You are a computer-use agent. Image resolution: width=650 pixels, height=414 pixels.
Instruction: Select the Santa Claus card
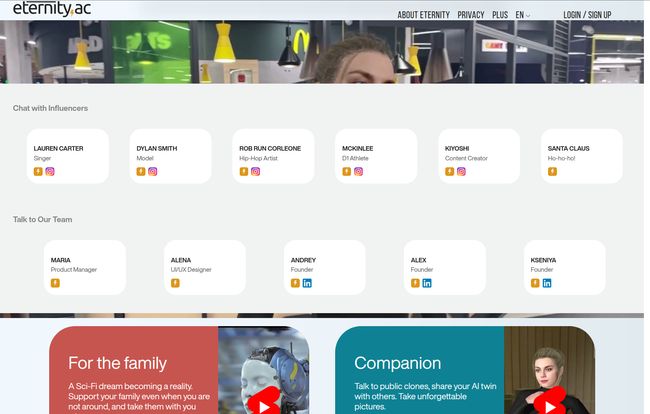[582, 156]
